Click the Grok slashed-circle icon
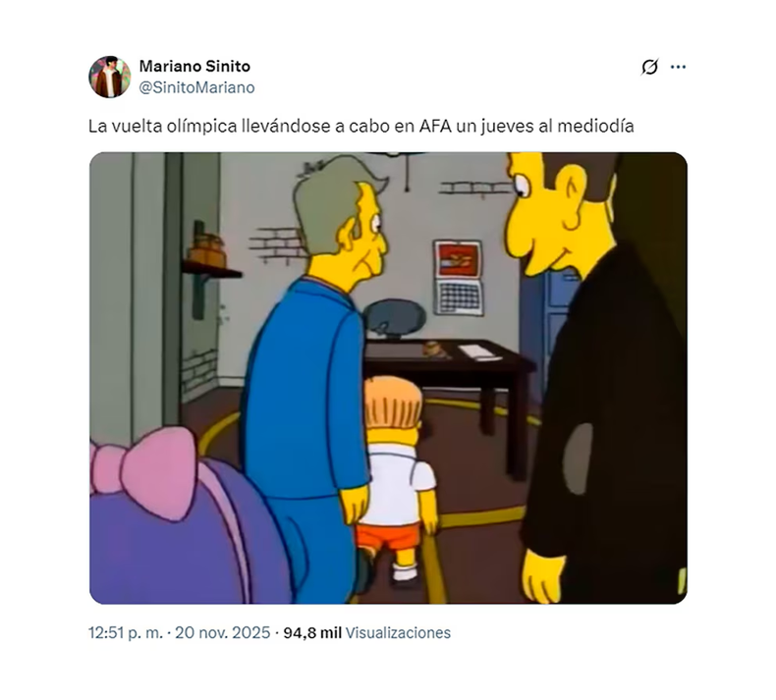776x700 pixels. click(649, 67)
